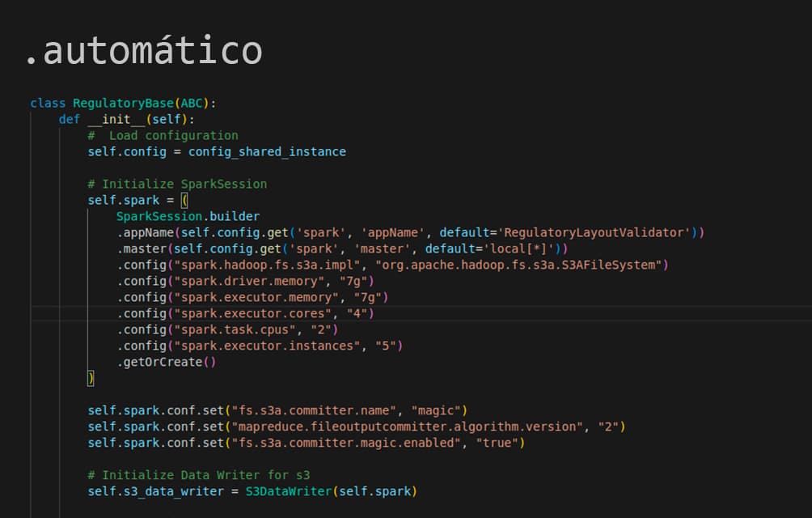Screen dimensions: 812x518
Task: Click the "Load configuration" comment
Action: (x=173, y=135)
